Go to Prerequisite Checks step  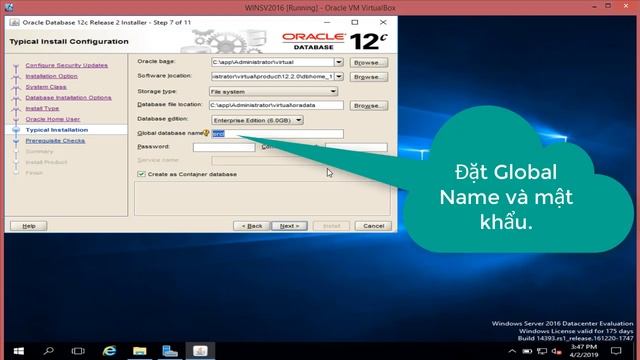pos(55,140)
